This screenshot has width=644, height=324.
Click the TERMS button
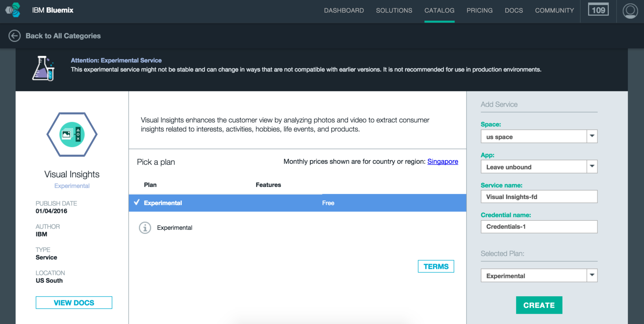436,266
